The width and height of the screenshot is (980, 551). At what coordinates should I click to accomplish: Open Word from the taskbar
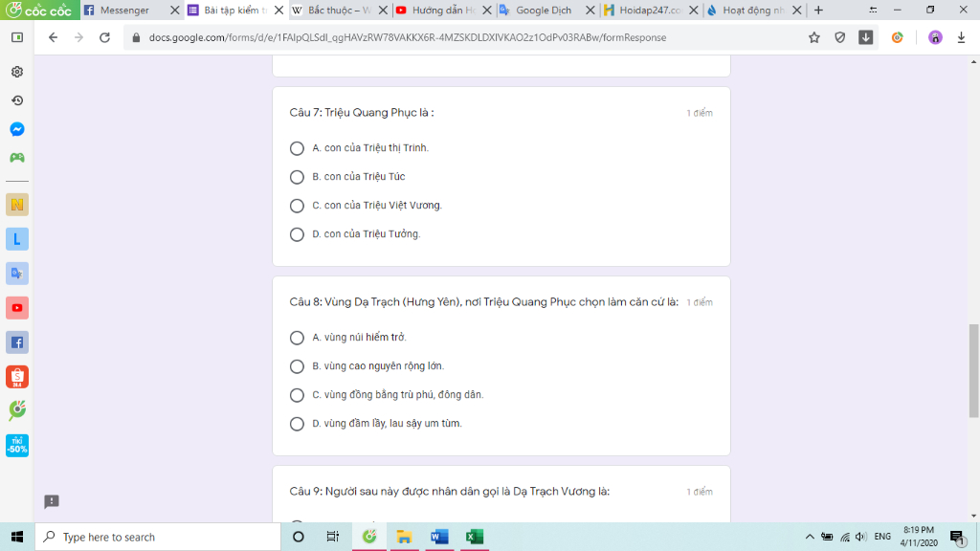pos(439,537)
